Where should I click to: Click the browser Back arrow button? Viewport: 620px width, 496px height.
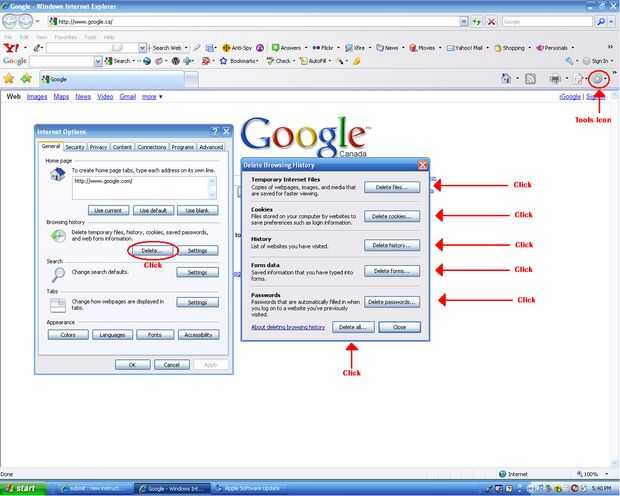tap(10, 21)
